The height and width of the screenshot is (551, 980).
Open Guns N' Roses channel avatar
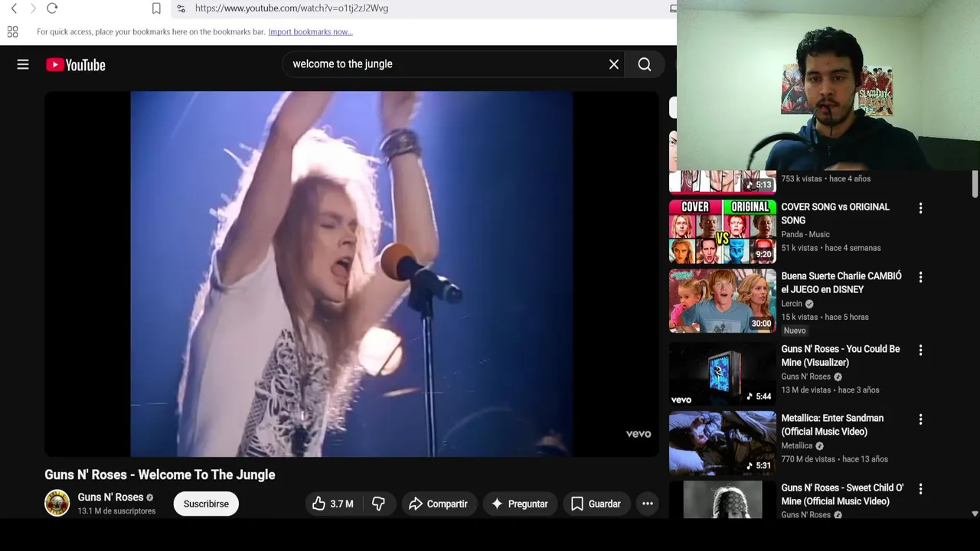[57, 504]
